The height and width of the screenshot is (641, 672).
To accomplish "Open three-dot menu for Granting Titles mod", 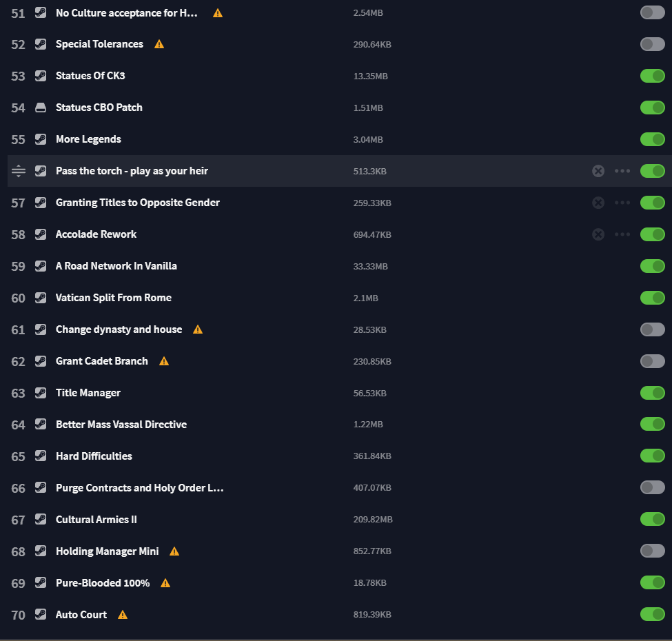I will [622, 203].
